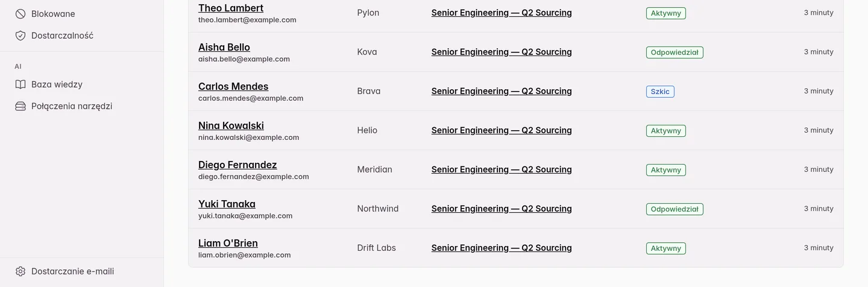Open Yuki Tanaka's contact page
868x287 pixels.
tap(227, 204)
